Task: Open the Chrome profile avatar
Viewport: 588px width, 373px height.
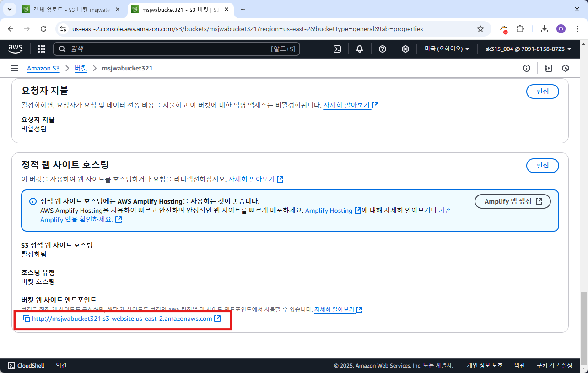Action: [x=561, y=29]
